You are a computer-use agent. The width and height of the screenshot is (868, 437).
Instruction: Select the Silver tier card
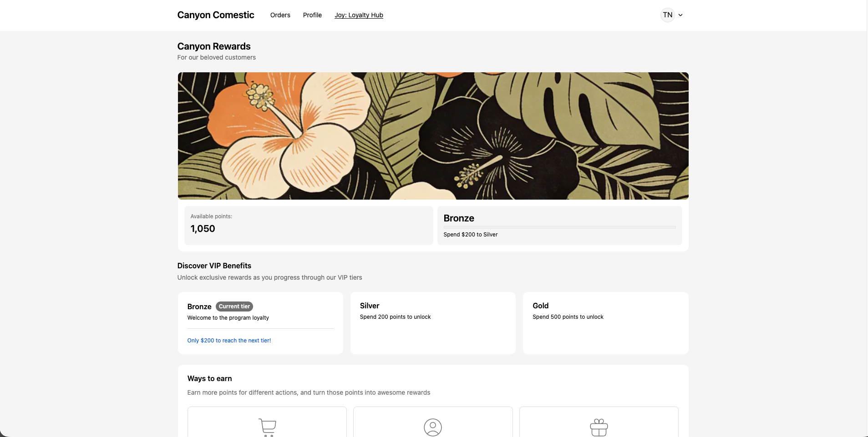click(x=432, y=323)
